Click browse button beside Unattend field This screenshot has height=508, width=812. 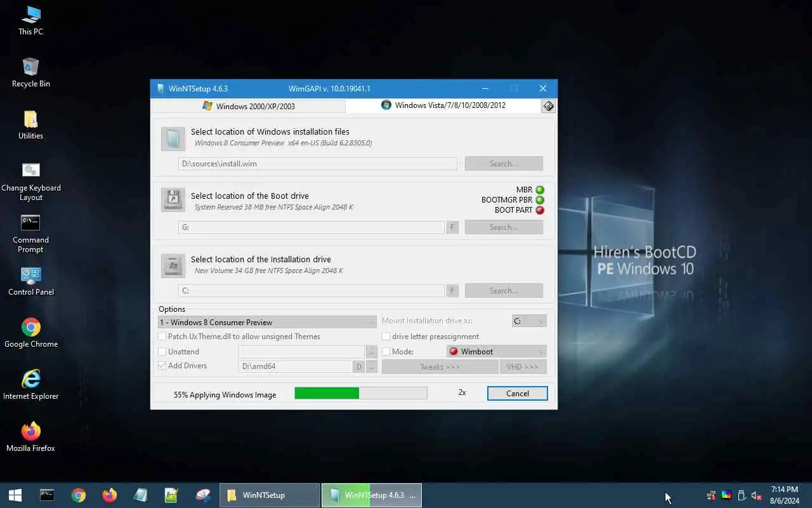[x=372, y=351]
